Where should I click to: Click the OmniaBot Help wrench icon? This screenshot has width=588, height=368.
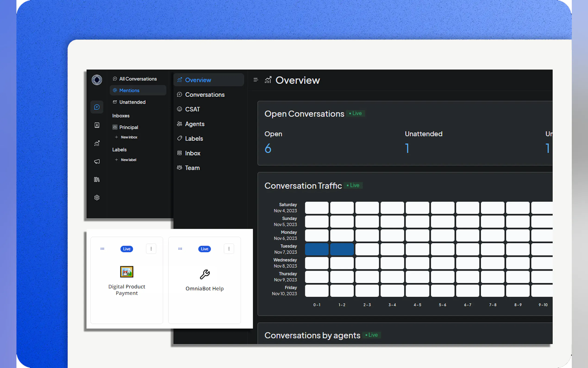coord(205,274)
